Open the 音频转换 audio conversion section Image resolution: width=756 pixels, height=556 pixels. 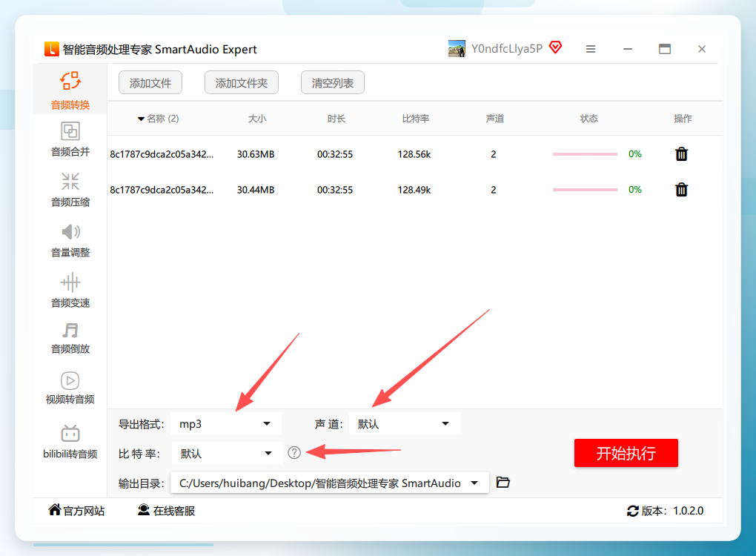click(70, 90)
